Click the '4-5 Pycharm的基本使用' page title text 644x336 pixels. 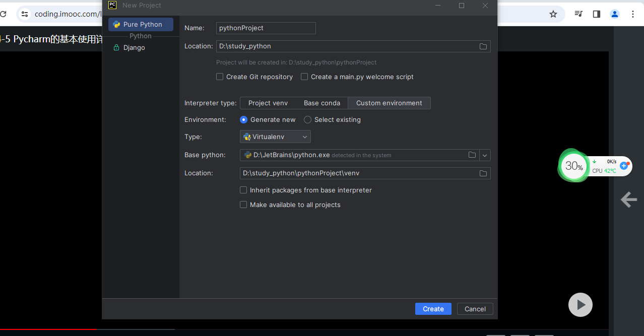(x=51, y=40)
